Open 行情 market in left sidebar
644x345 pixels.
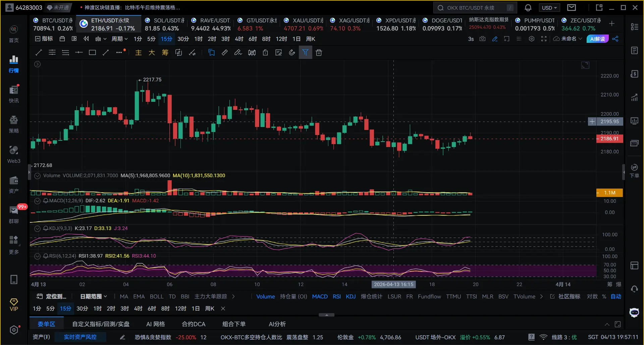pyautogui.click(x=14, y=64)
